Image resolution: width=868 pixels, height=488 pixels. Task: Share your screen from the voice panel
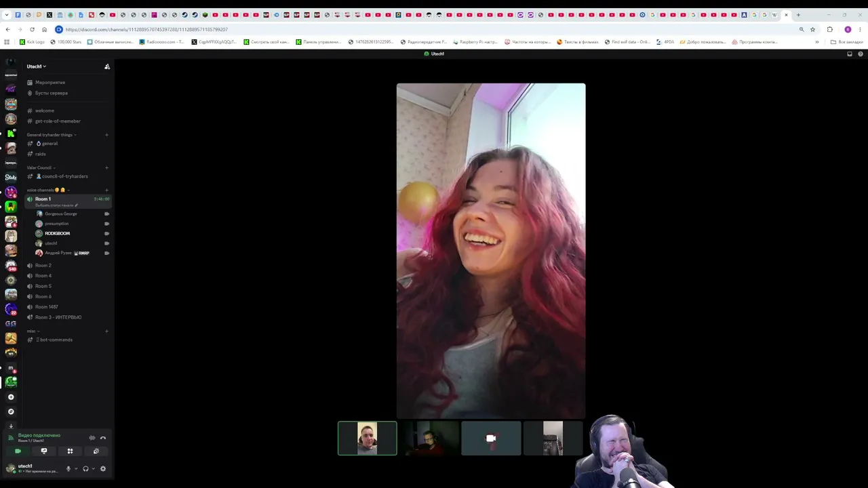point(44,451)
